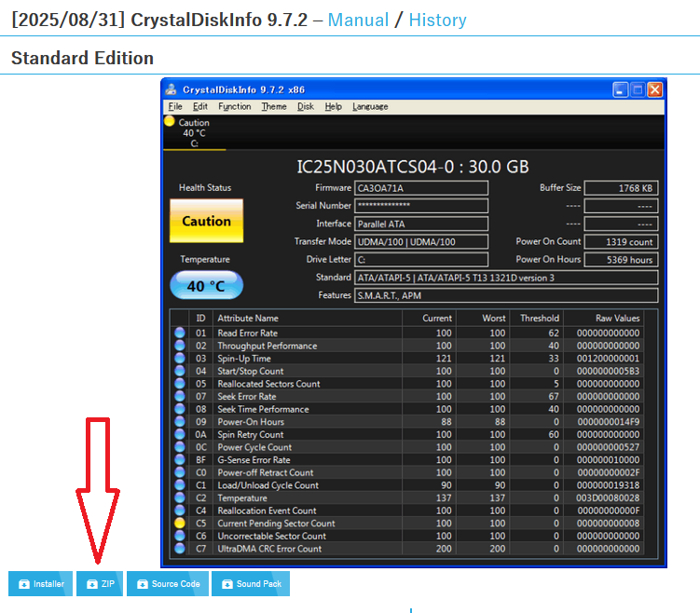Click raw value 0000000014F9
Viewport: 700px width, 613px height.
tap(608, 422)
